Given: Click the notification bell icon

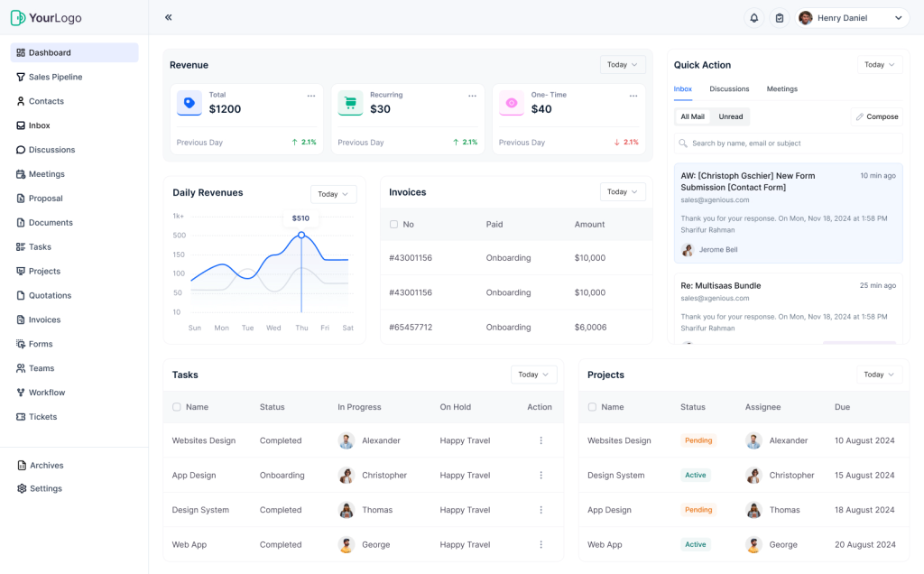Looking at the screenshot, I should (x=753, y=18).
